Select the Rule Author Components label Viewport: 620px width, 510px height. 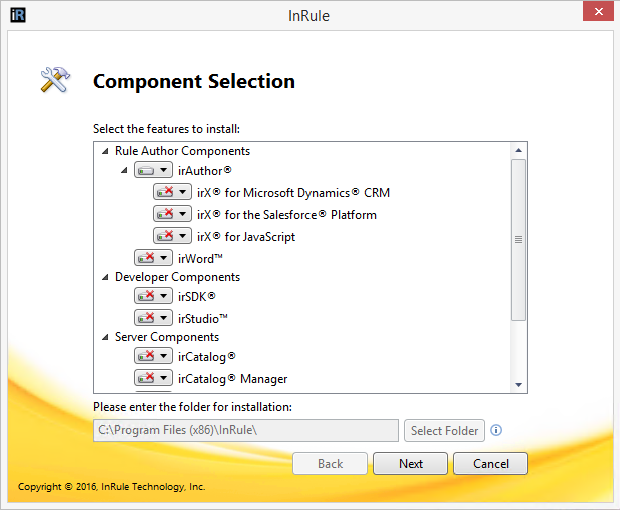pos(182,151)
